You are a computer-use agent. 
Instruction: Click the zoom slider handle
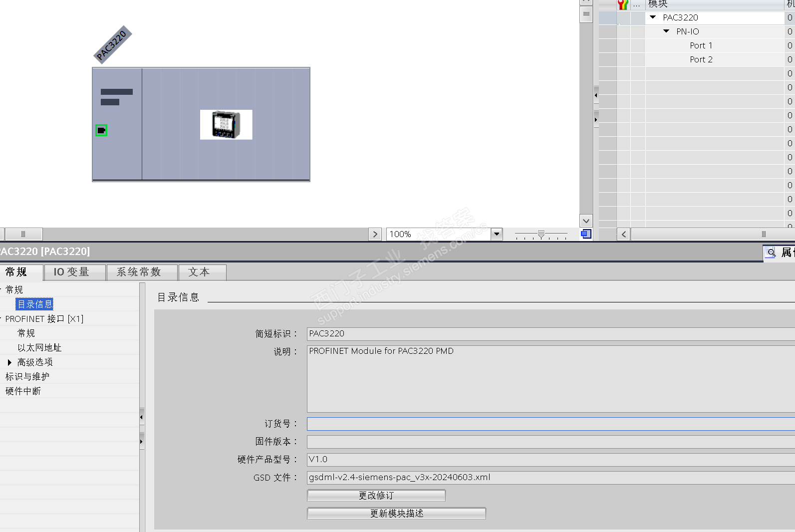541,234
